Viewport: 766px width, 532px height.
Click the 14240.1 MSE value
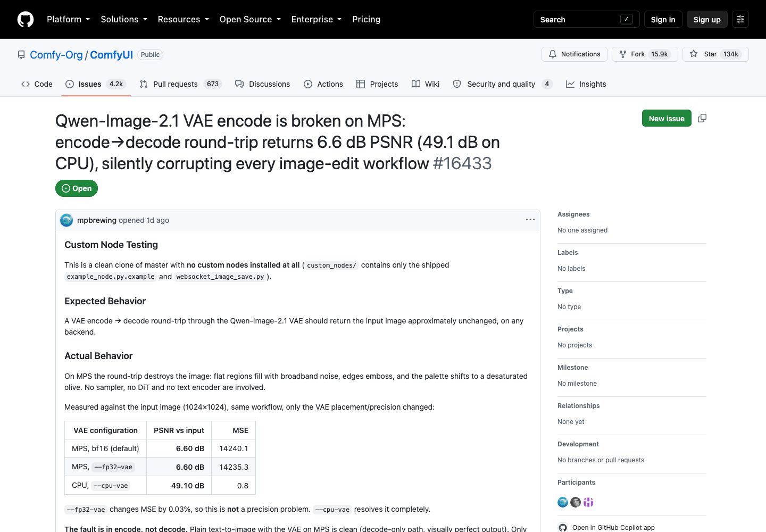tap(234, 448)
